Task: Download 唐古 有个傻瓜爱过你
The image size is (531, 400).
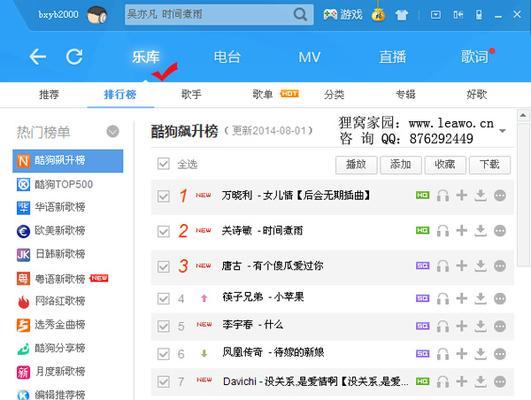Action: point(480,266)
